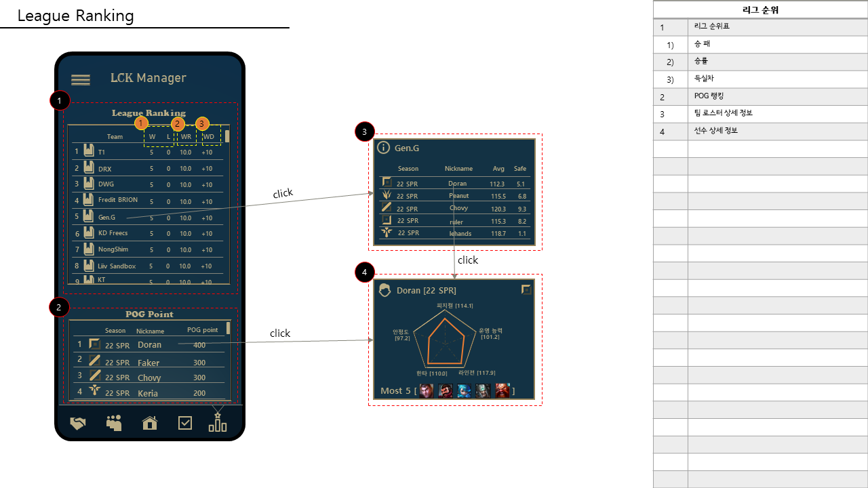
Task: Click the top lane icon in Gen.G Doran row
Action: [387, 182]
